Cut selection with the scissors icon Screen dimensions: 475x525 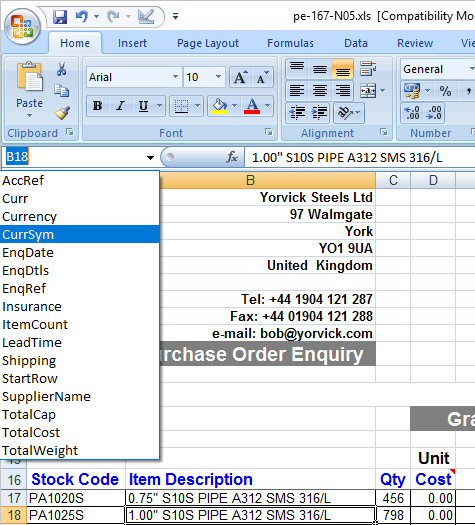[62, 69]
